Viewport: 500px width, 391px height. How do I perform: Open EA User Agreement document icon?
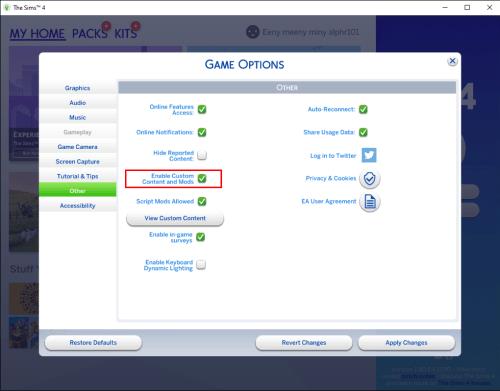click(370, 202)
